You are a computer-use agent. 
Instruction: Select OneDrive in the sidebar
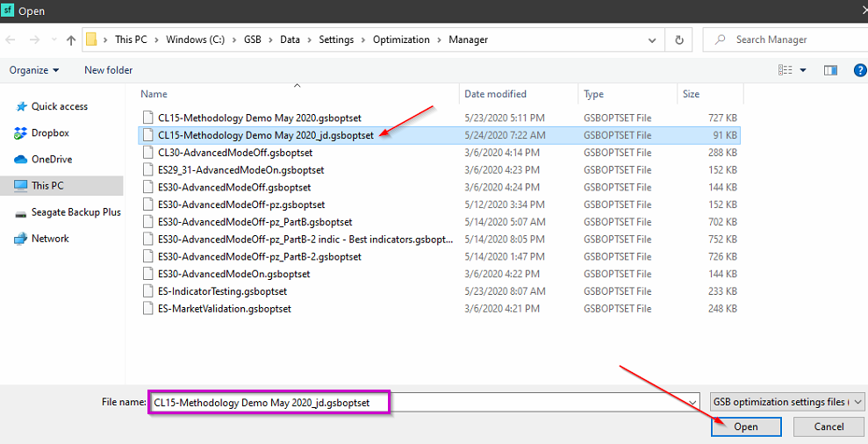click(51, 160)
